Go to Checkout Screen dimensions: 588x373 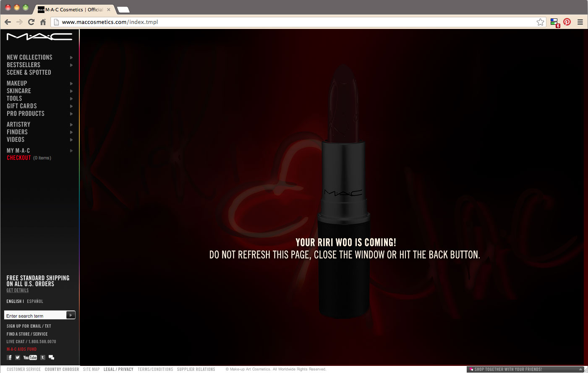click(19, 158)
